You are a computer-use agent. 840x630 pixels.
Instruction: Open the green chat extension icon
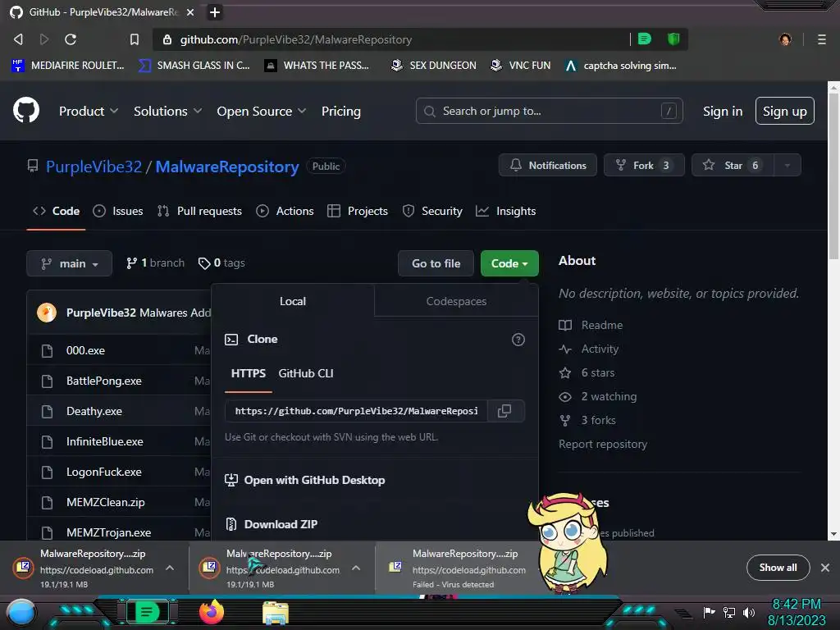click(645, 39)
